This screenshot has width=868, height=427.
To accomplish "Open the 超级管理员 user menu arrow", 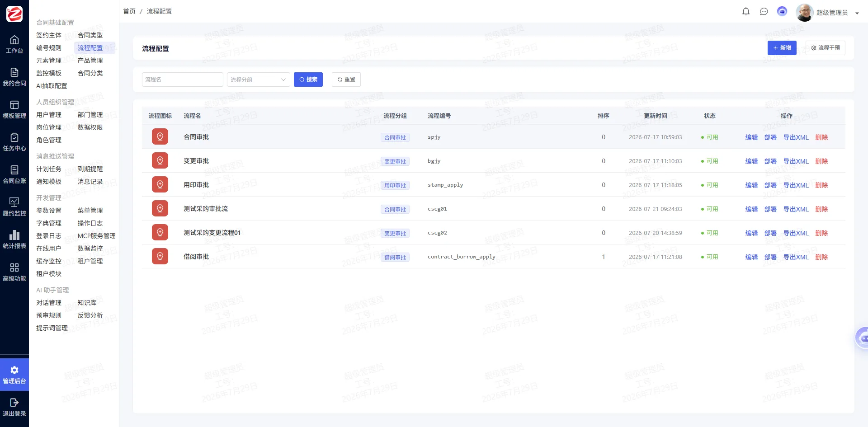I will pyautogui.click(x=857, y=13).
